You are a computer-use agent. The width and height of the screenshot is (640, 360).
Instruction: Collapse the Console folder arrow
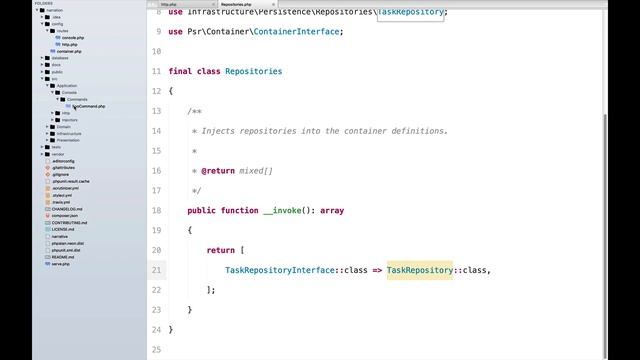(x=52, y=93)
